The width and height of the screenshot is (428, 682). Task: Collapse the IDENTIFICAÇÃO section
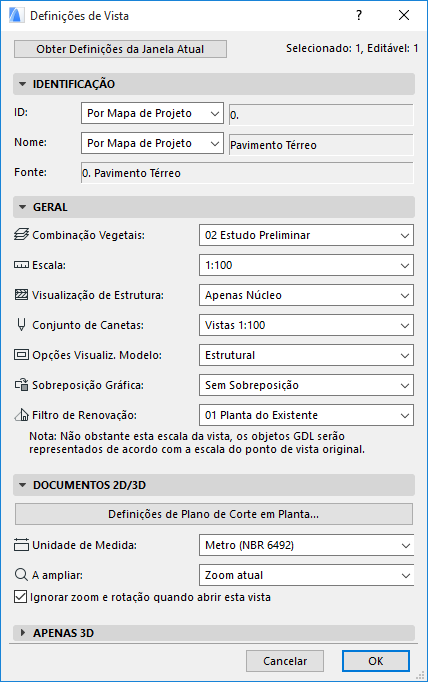[214, 84]
